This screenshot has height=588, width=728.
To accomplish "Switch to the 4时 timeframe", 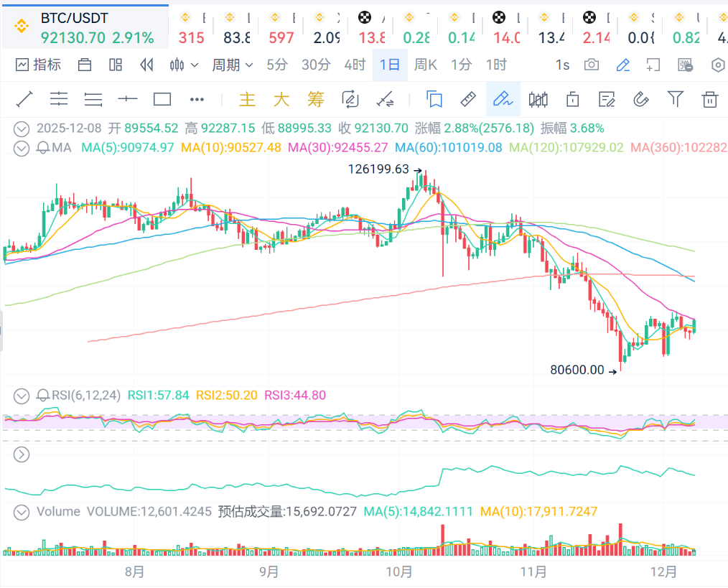I will (x=355, y=65).
